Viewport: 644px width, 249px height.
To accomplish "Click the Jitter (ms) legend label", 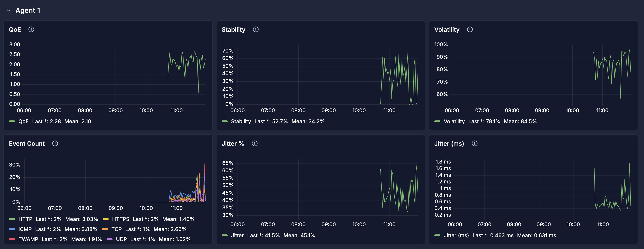I will coord(456,235).
